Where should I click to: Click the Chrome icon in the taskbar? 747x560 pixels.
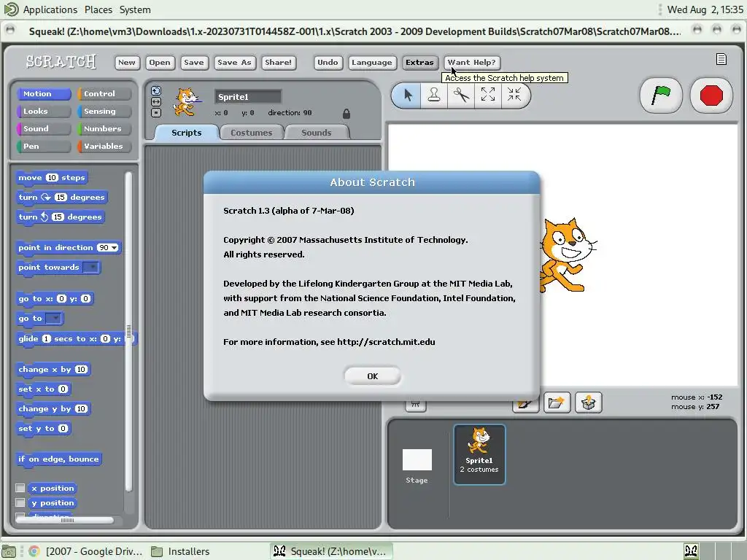(x=34, y=551)
